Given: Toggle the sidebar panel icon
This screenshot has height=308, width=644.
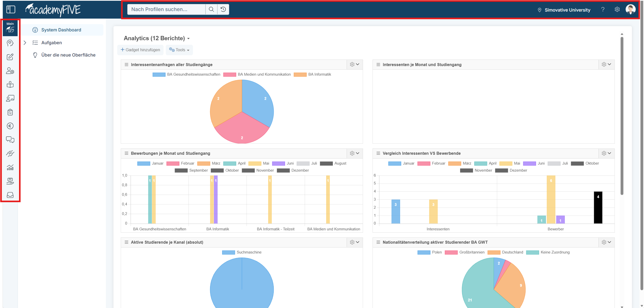Looking at the screenshot, I should pos(11,10).
